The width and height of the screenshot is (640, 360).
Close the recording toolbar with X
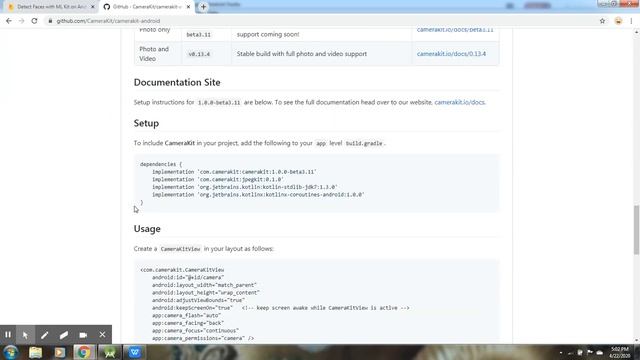102,335
